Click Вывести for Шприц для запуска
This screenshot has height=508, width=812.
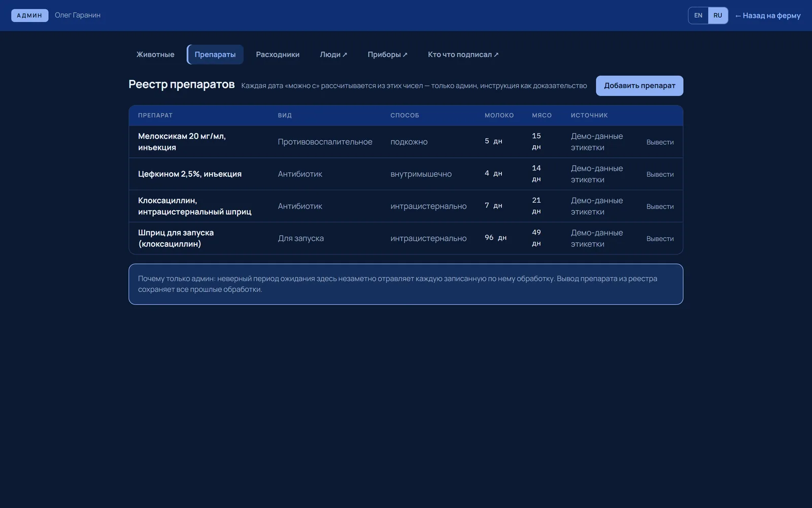pos(660,238)
